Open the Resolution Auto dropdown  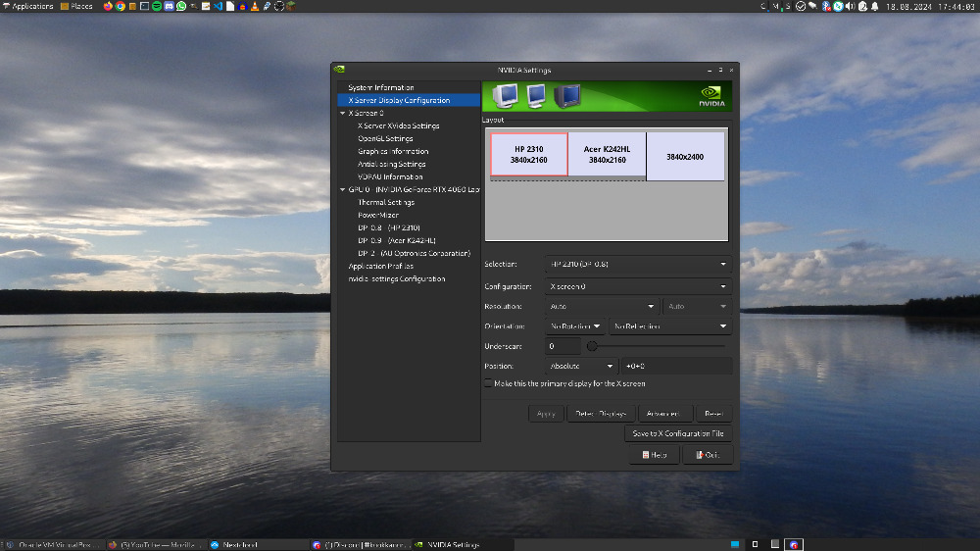pyautogui.click(x=602, y=307)
